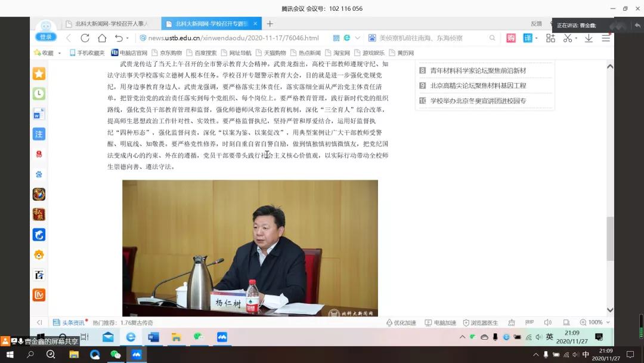The height and width of the screenshot is (363, 644).
Task: Open the Word document sidebar icon
Action: click(39, 114)
